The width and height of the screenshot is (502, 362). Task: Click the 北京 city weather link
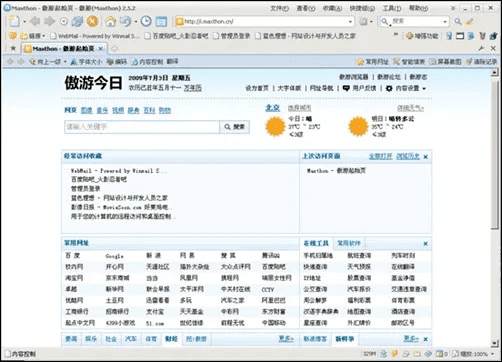coord(272,108)
